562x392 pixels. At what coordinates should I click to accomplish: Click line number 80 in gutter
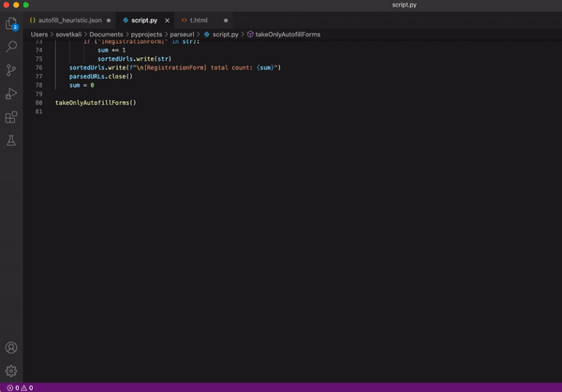click(x=38, y=103)
